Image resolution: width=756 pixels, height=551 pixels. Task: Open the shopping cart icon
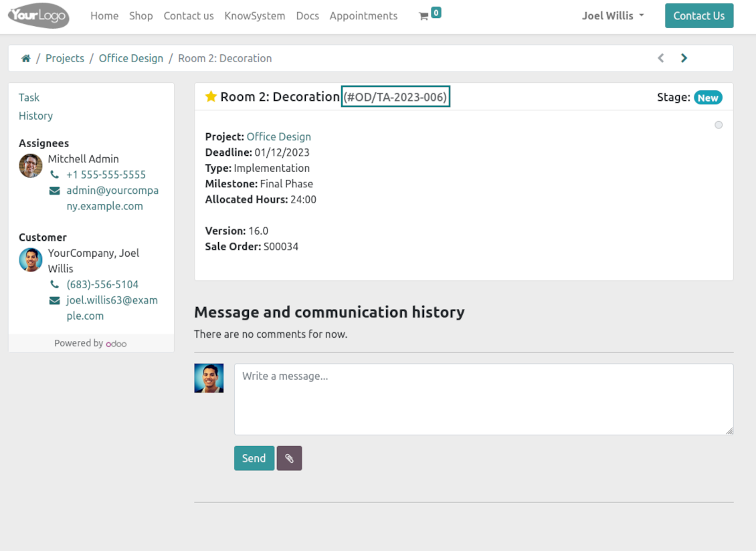coord(423,17)
